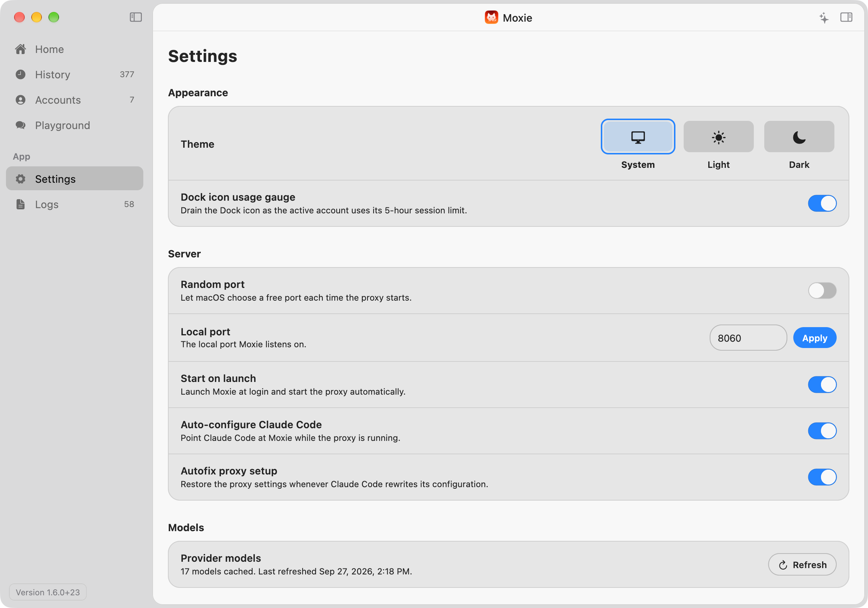
Task: Turn off Dock icon usage gauge
Action: (x=822, y=203)
